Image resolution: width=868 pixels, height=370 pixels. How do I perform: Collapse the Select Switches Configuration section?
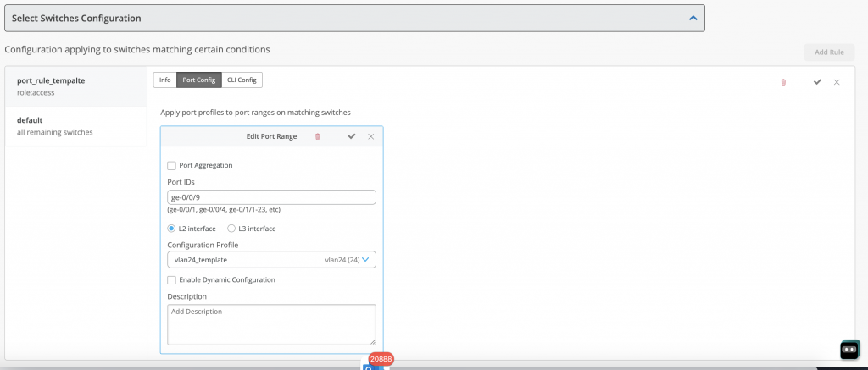click(693, 18)
